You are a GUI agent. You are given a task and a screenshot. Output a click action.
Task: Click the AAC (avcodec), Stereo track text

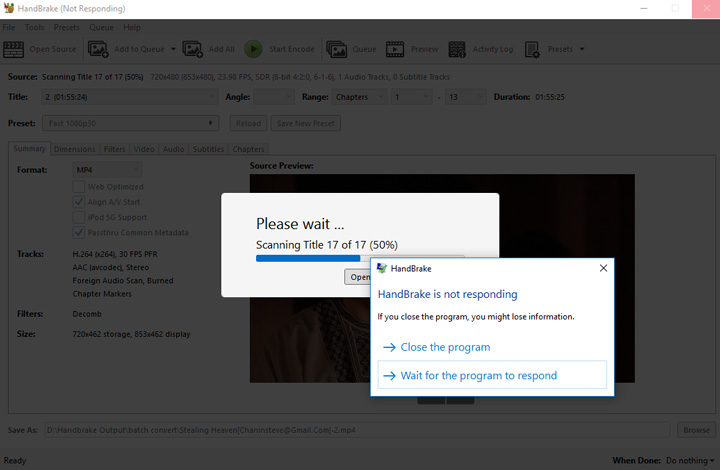[111, 267]
